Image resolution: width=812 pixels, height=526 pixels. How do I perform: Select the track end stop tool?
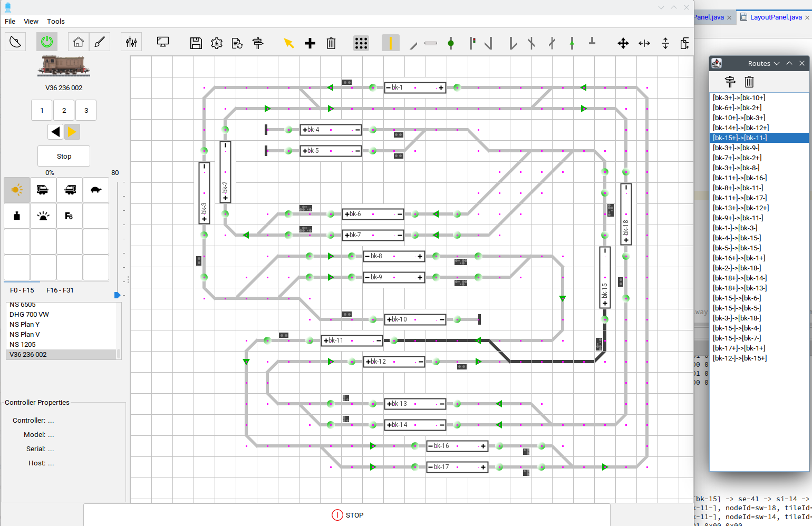(x=592, y=41)
